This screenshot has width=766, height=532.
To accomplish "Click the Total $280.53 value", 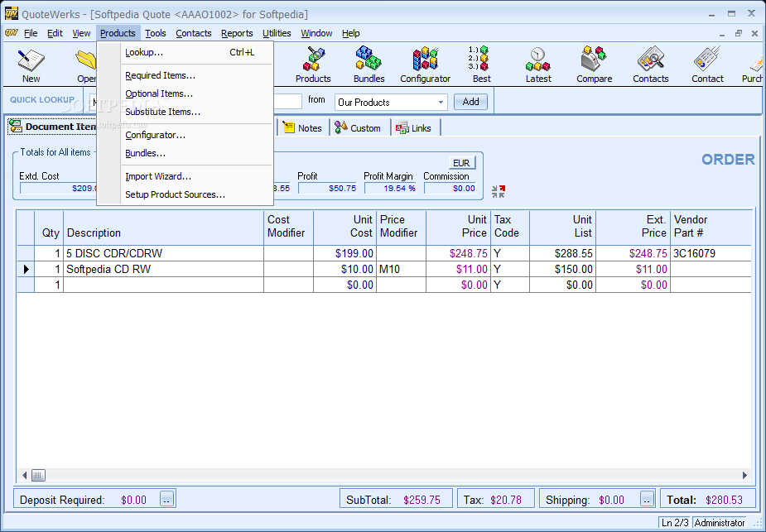I will (724, 500).
